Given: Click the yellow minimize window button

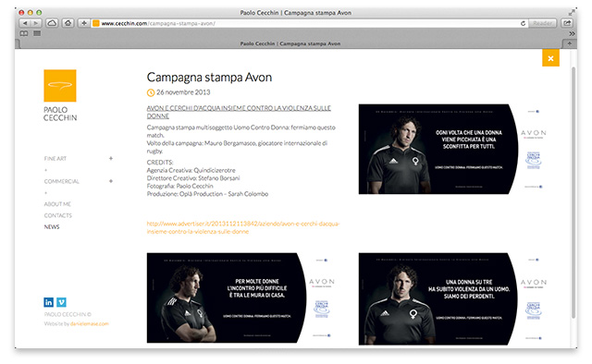Looking at the screenshot, I should [31, 12].
